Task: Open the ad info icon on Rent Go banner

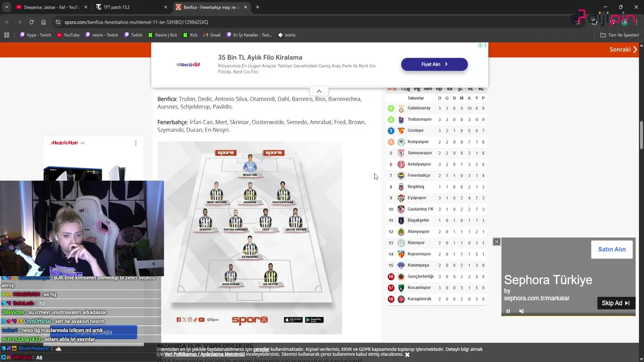Action: click(x=480, y=45)
